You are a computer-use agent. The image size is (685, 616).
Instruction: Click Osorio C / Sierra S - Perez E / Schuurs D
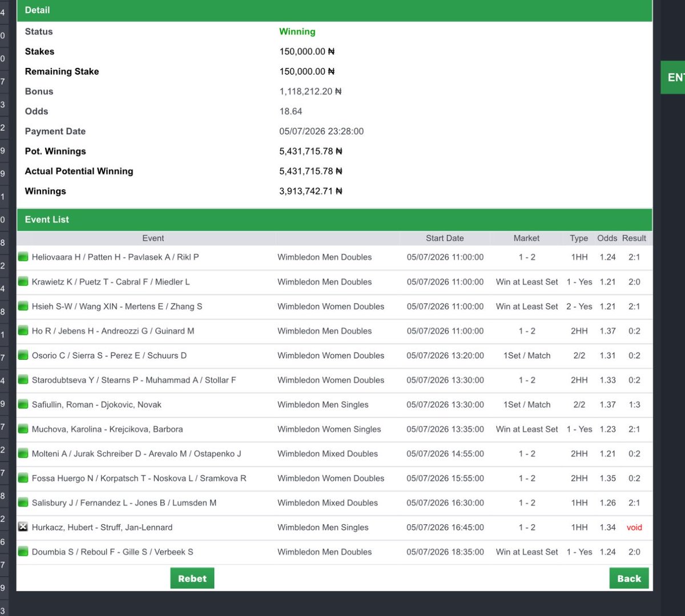(109, 355)
